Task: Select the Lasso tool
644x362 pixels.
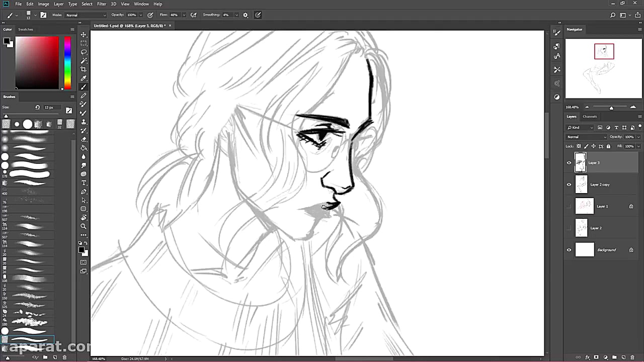Action: [x=84, y=52]
